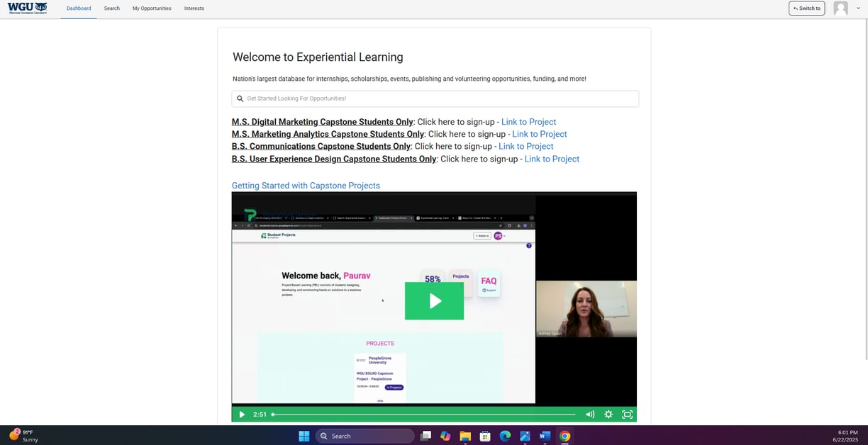The height and width of the screenshot is (445, 868).
Task: Open Marketing Analytics Capstone Link to Project
Action: click(540, 134)
